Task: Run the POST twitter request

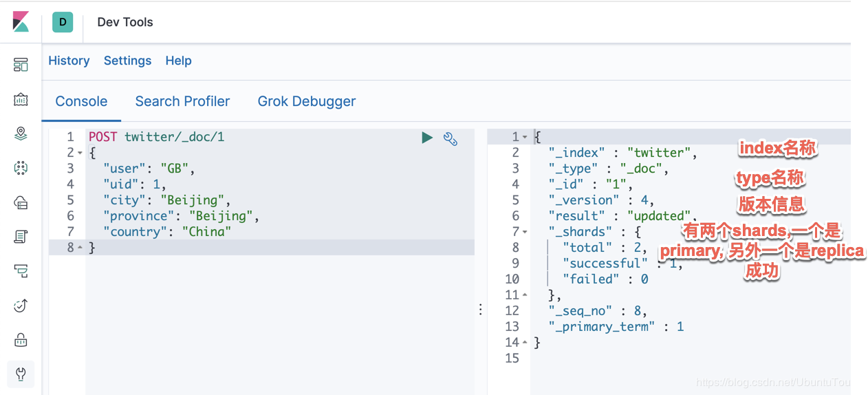Action: coord(427,138)
